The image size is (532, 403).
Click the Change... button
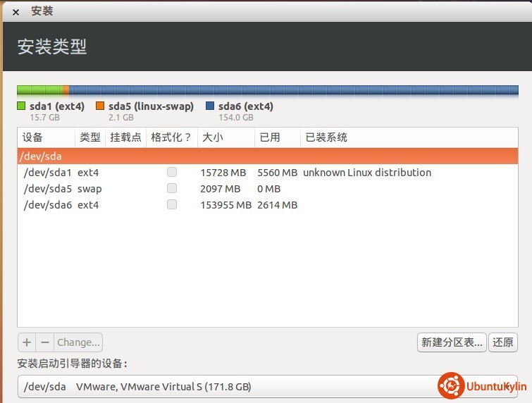tap(79, 342)
